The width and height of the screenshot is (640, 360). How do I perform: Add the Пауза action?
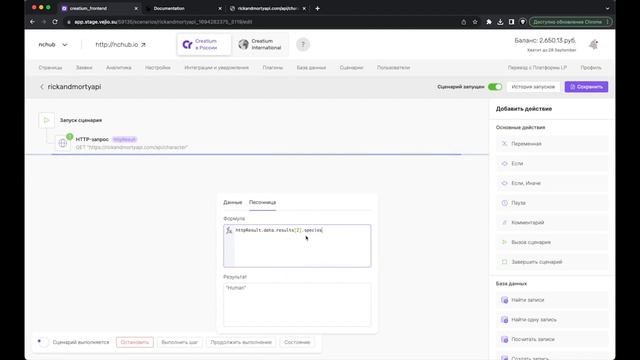pos(552,203)
